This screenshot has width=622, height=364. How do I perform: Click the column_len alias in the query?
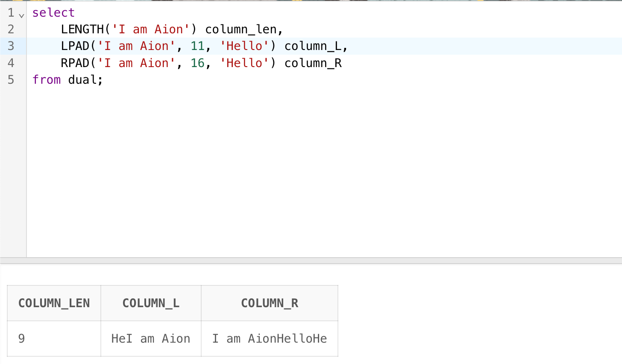[241, 29]
